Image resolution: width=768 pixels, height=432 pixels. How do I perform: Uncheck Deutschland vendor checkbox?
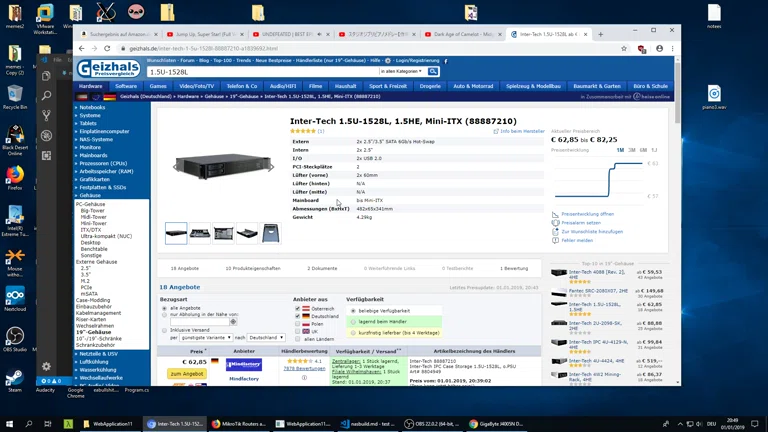coord(298,316)
